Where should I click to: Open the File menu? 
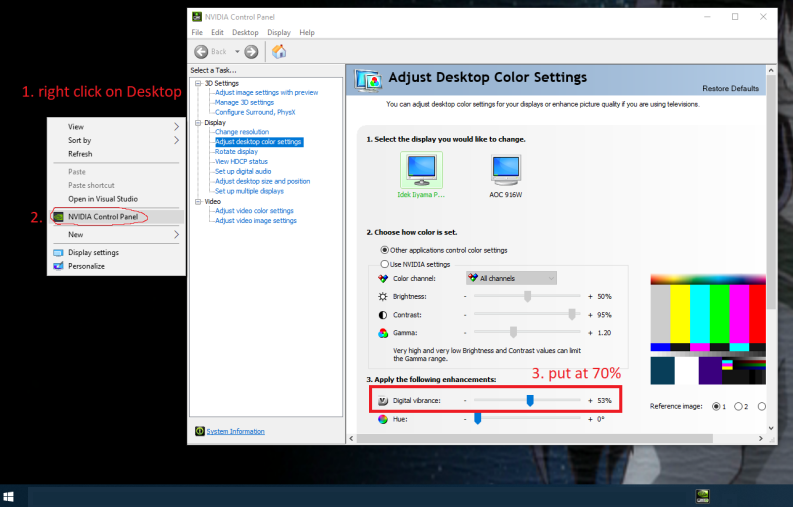197,32
